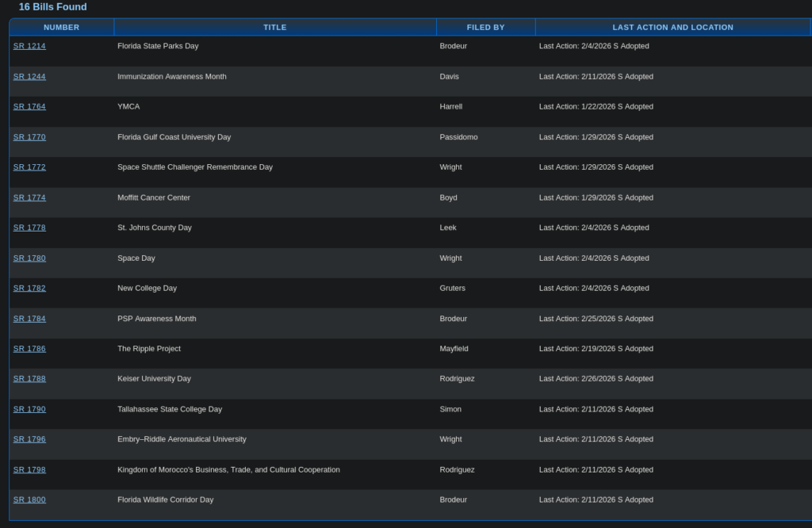Open the SR 1780 Space Day link
812x528 pixels.
pyautogui.click(x=29, y=258)
